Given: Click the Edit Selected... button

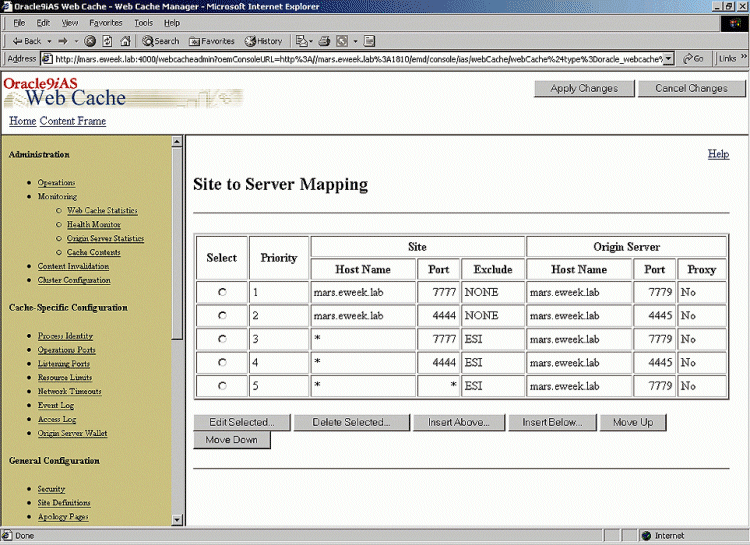Looking at the screenshot, I should 242,423.
